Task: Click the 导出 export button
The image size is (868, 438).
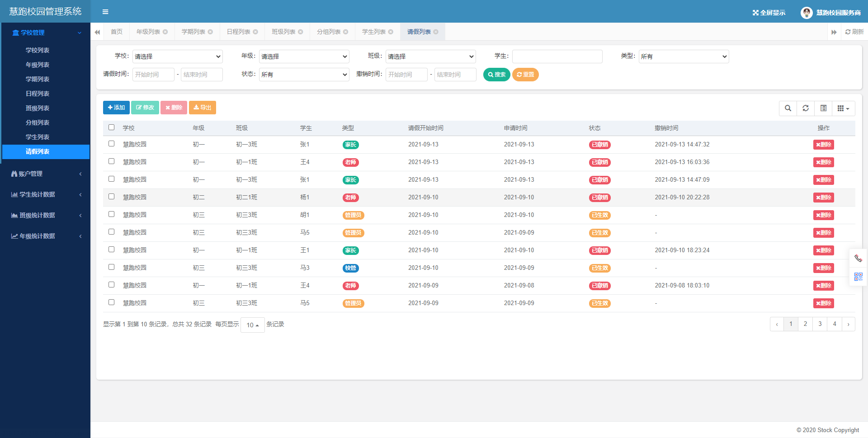Action: click(203, 108)
